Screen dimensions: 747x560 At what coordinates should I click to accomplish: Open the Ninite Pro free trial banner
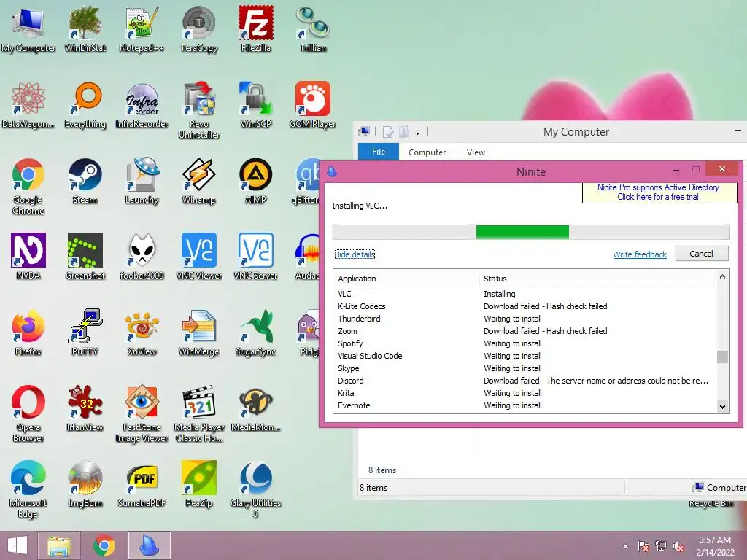pyautogui.click(x=659, y=192)
